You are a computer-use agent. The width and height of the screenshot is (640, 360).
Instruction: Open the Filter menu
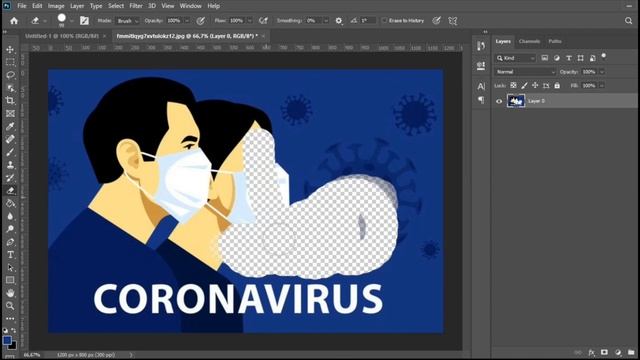click(136, 6)
